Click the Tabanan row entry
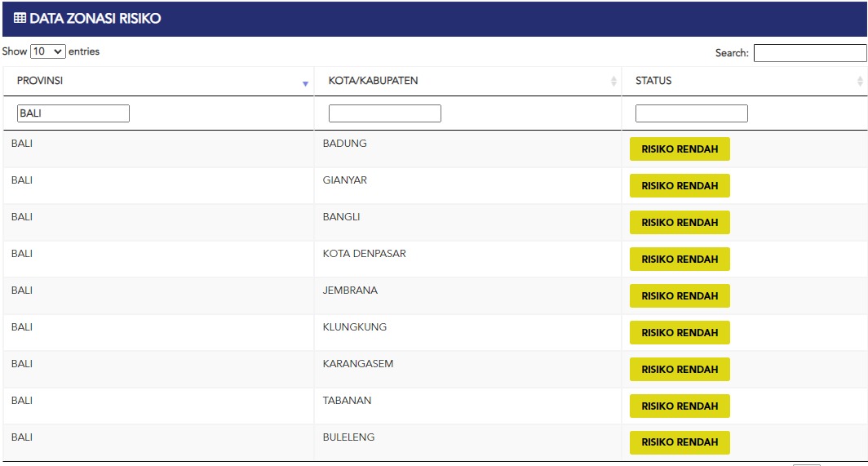The image size is (868, 466). click(x=347, y=401)
